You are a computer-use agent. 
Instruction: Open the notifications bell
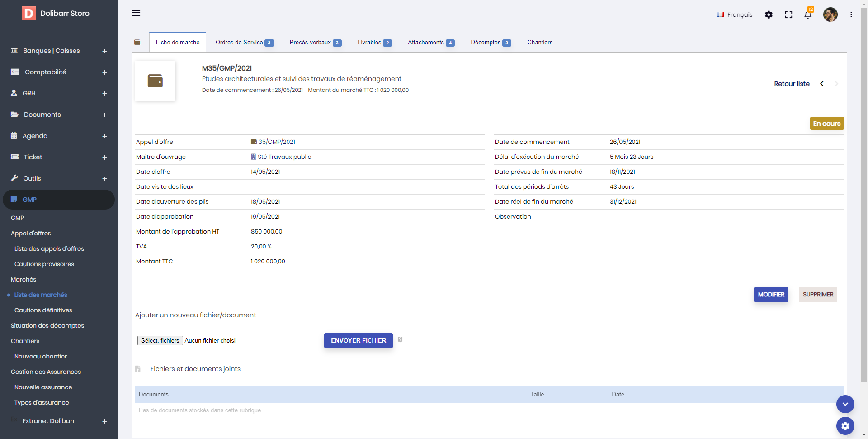tap(808, 14)
